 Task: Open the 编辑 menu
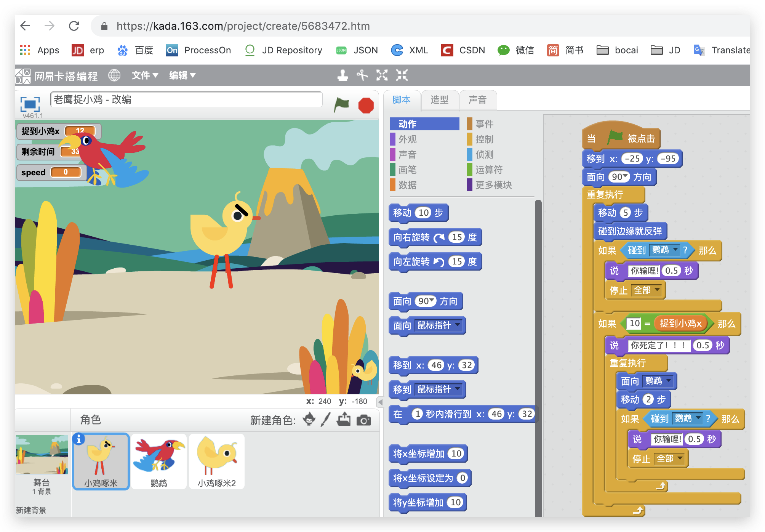pyautogui.click(x=181, y=75)
